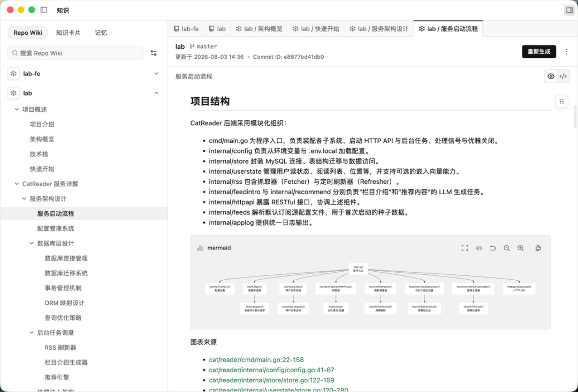Open 查询优化策略 tree item
Screen dimensions: 578x392
pyautogui.click(x=63, y=318)
